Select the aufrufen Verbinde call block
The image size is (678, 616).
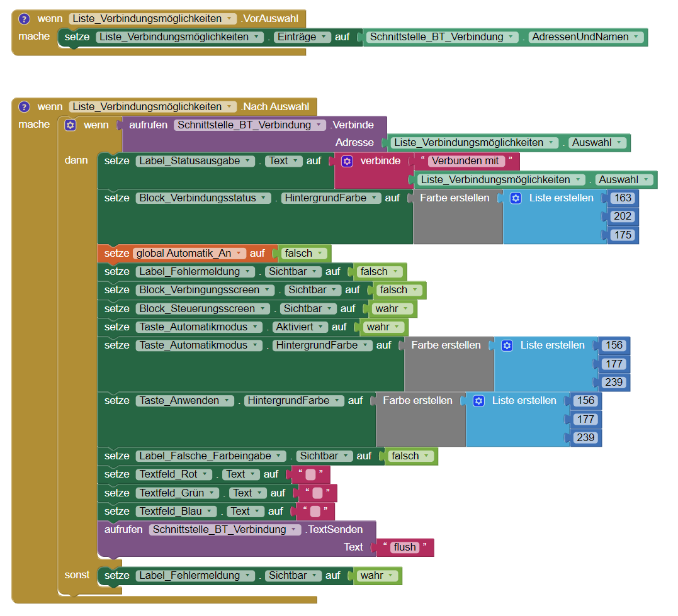click(147, 125)
